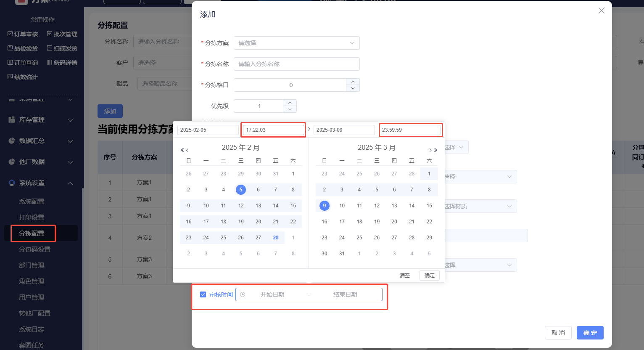Open the 选择材质 dropdown
The height and width of the screenshot is (350, 644).
click(480, 206)
